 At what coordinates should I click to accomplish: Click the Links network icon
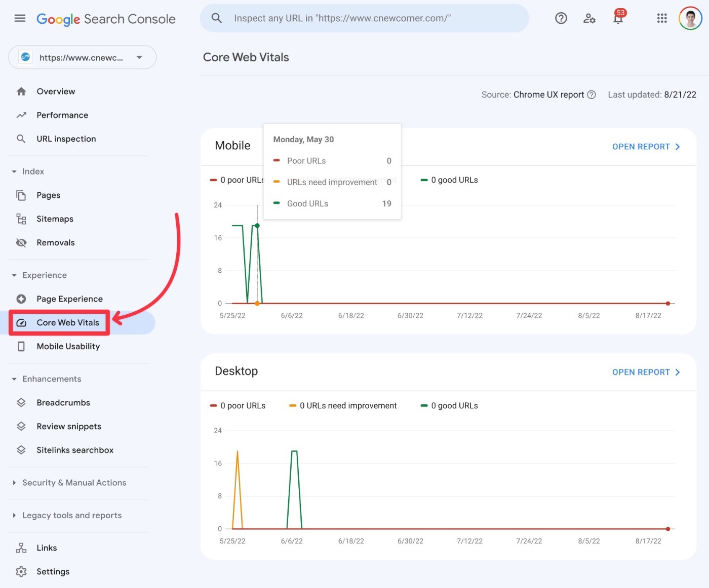pos(21,548)
